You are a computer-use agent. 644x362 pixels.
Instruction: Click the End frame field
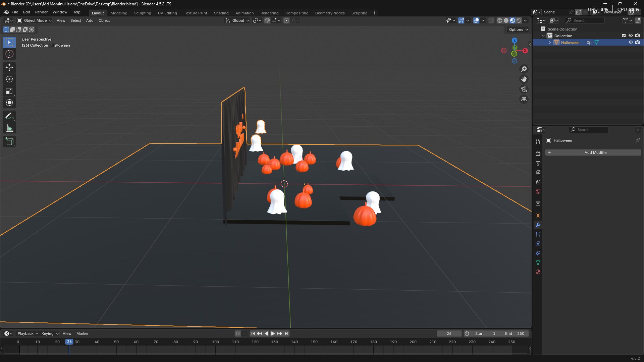(515, 334)
